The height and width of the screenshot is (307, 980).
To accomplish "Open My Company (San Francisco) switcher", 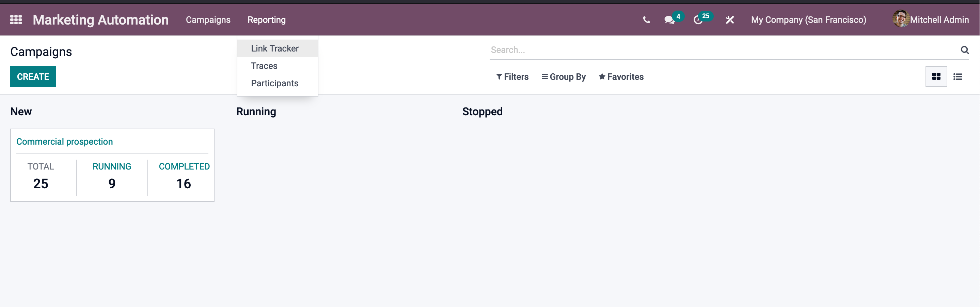I will tap(808, 20).
